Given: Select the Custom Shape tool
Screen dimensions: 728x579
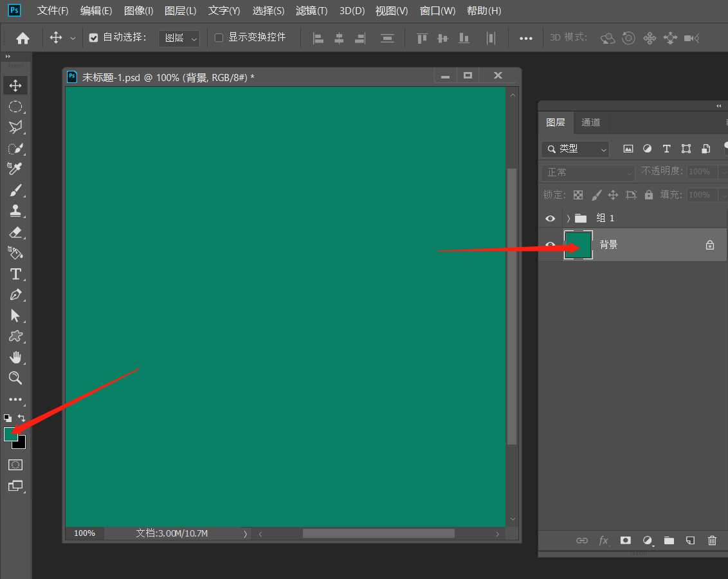Looking at the screenshot, I should pyautogui.click(x=15, y=336).
